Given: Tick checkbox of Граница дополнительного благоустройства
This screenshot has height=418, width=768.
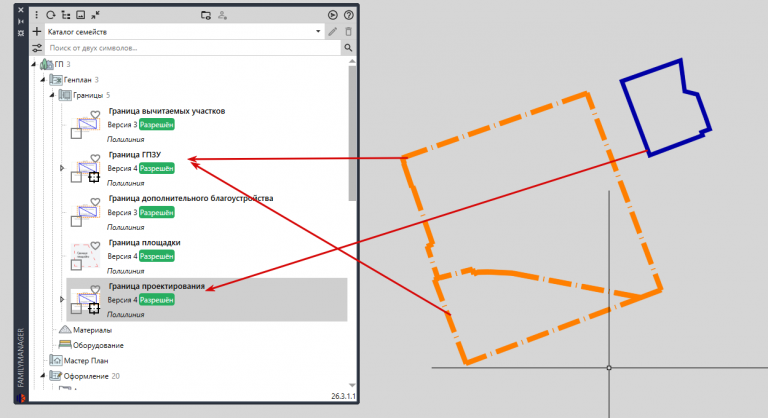Looking at the screenshot, I should [76, 221].
